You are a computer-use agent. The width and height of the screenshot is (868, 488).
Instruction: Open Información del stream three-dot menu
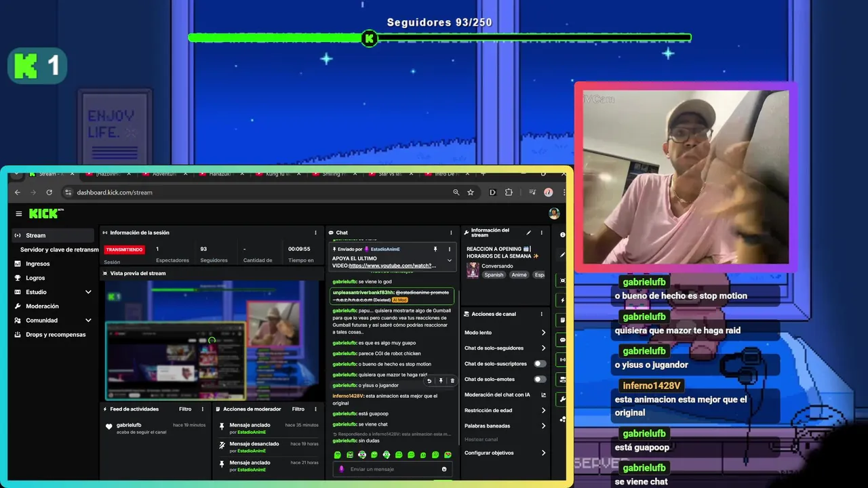541,232
